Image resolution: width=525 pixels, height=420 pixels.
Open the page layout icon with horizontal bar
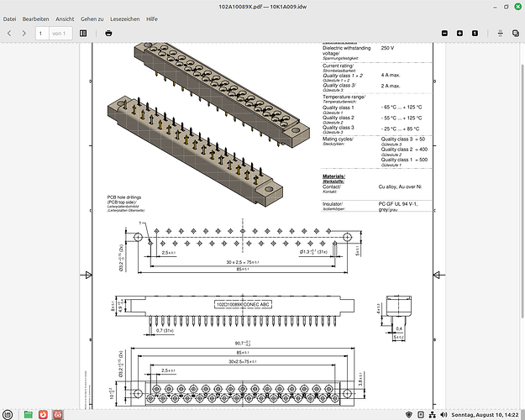tap(501, 33)
